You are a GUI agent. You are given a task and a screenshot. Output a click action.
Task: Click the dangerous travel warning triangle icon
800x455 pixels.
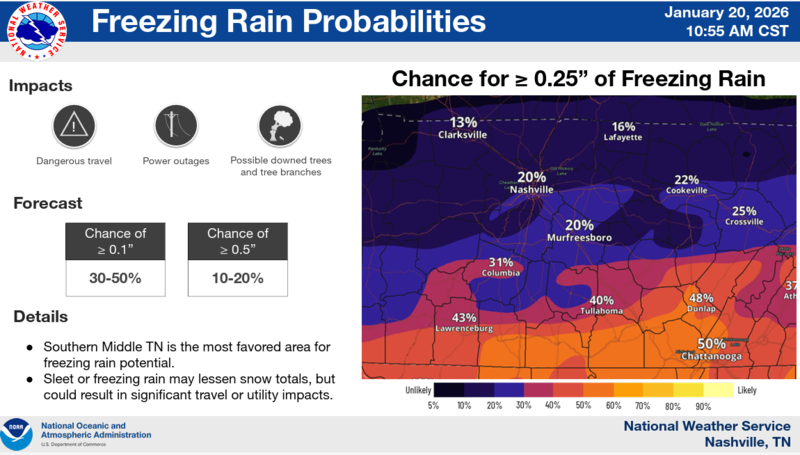pyautogui.click(x=74, y=126)
